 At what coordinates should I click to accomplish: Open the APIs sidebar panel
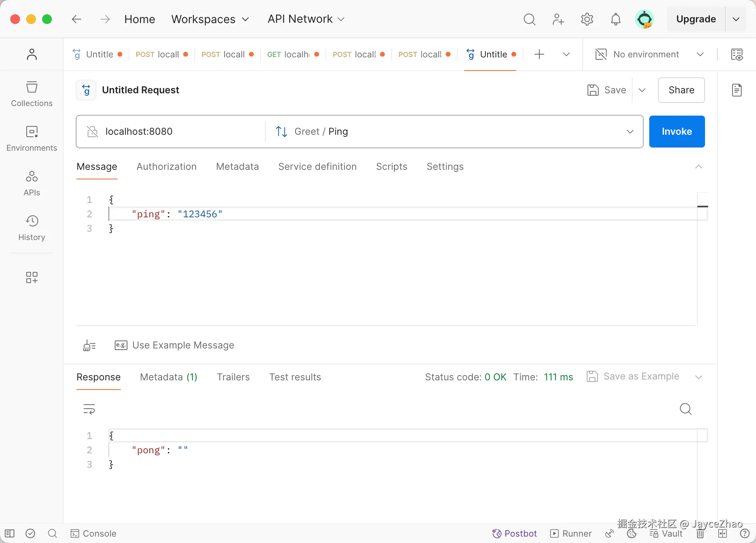[32, 183]
